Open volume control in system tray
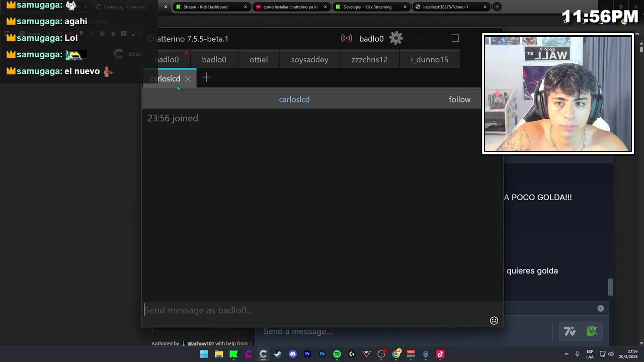 (x=611, y=354)
